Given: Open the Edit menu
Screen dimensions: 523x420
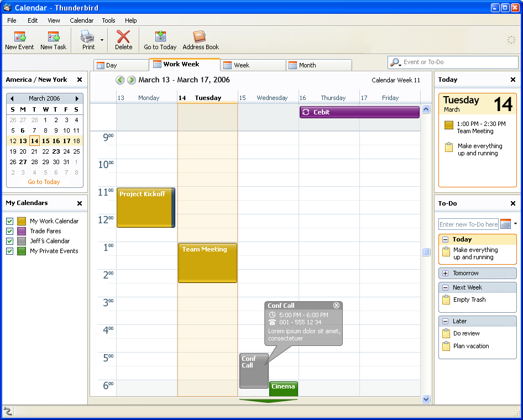Looking at the screenshot, I should click(33, 20).
